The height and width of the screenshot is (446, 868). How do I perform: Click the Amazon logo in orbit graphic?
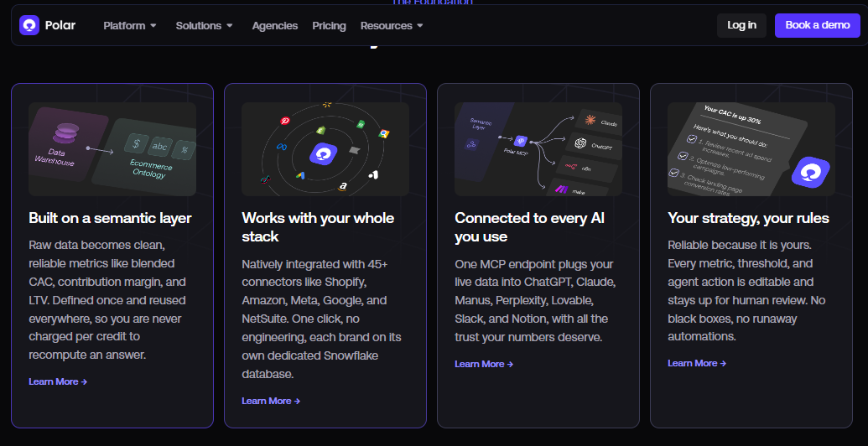pyautogui.click(x=343, y=187)
